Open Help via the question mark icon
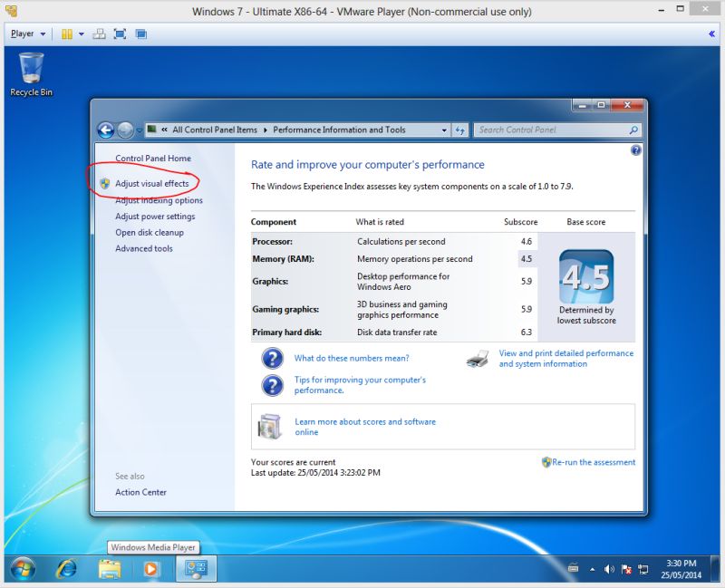Viewport: 725px width, 588px height. [634, 149]
